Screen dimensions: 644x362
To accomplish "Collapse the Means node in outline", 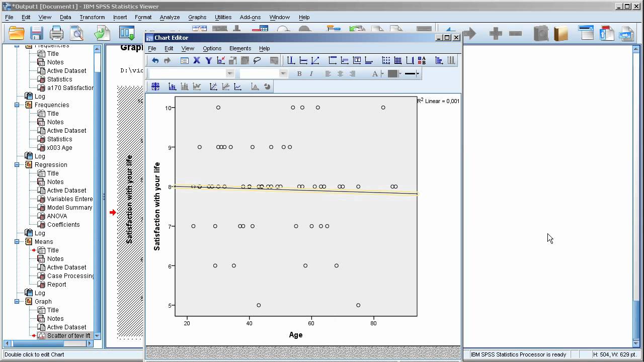I will pos(17,242).
